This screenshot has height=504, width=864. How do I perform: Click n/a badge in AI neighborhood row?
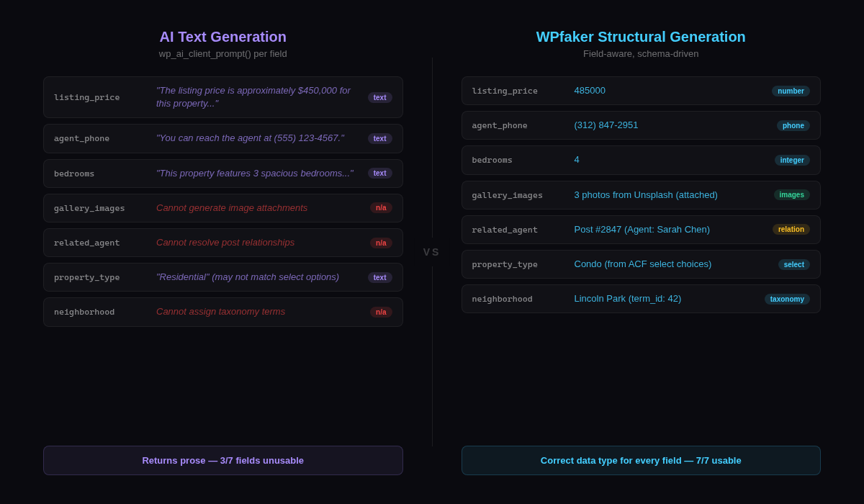click(381, 312)
